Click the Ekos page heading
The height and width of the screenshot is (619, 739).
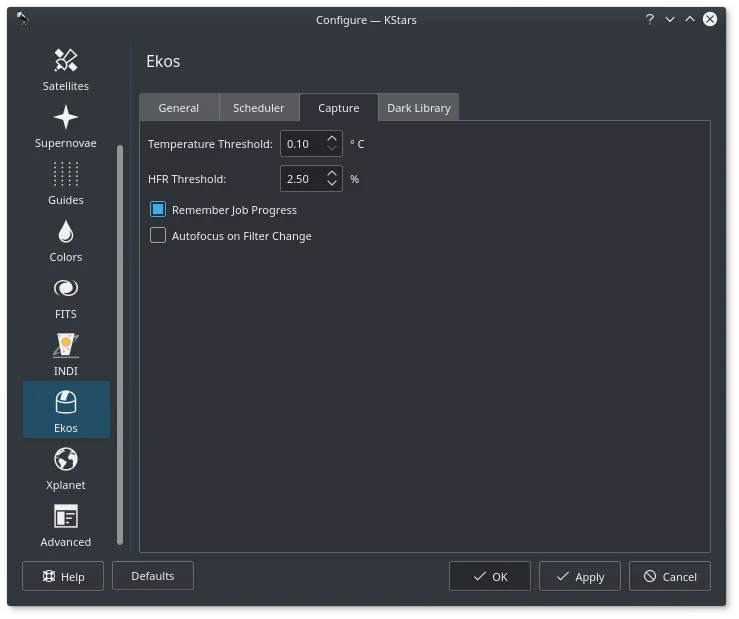coord(163,61)
